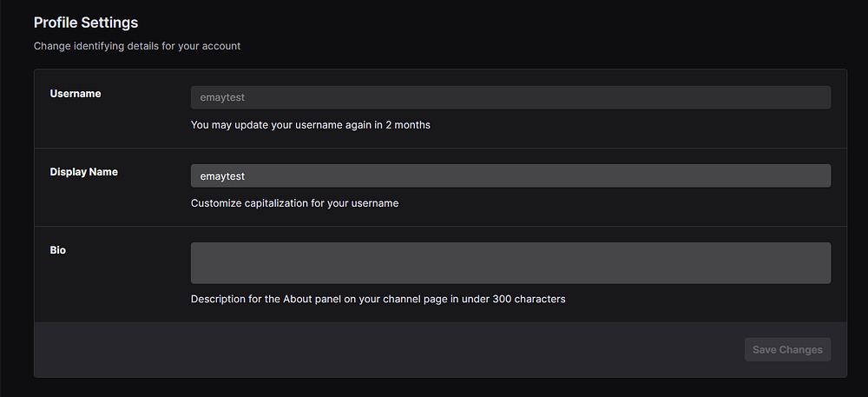This screenshot has width=868, height=397.
Task: Click the Bio description helper text
Action: coord(378,299)
